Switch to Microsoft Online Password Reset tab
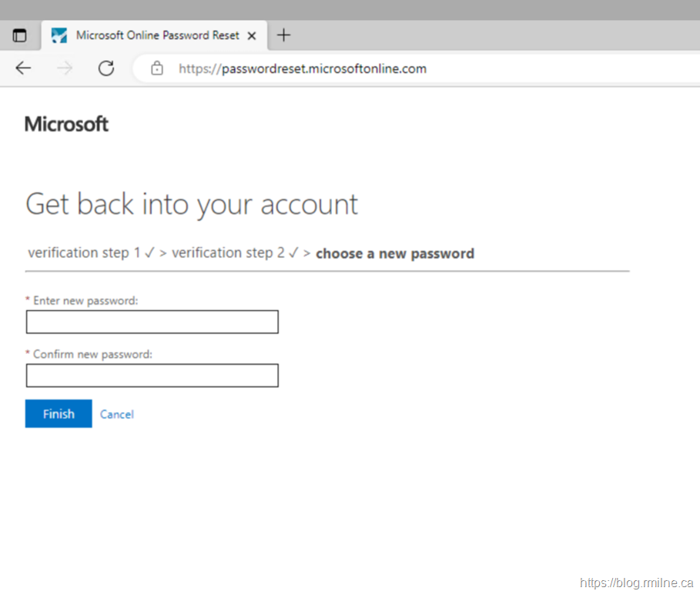Viewport: 700px width, 591px height. click(x=157, y=35)
